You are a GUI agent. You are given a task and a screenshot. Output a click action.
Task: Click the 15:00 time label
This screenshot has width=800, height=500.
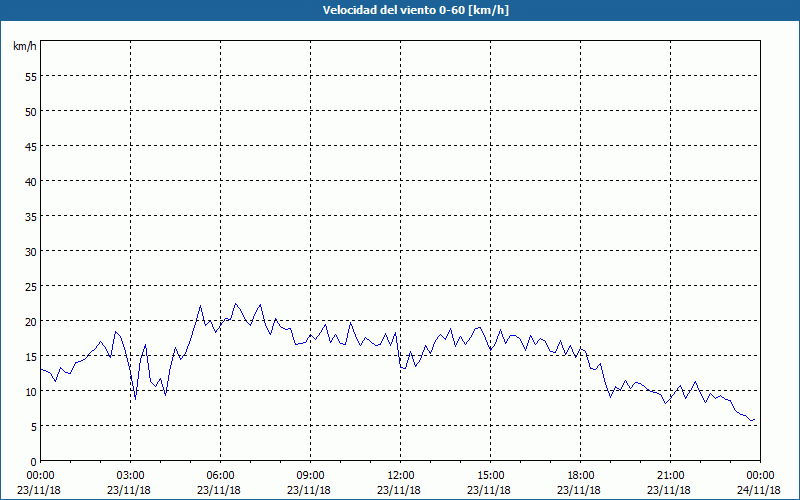(490, 476)
